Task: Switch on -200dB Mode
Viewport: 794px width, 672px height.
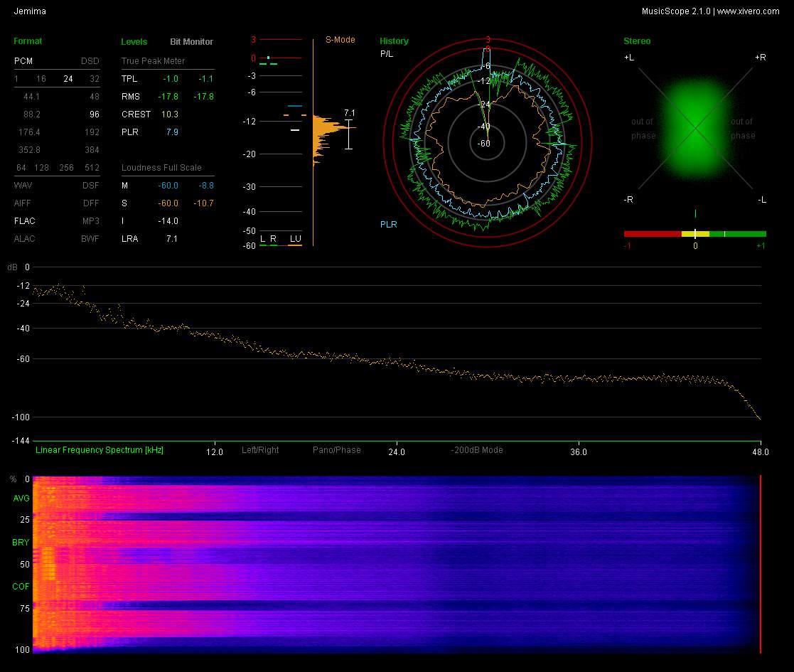Action: point(476,450)
